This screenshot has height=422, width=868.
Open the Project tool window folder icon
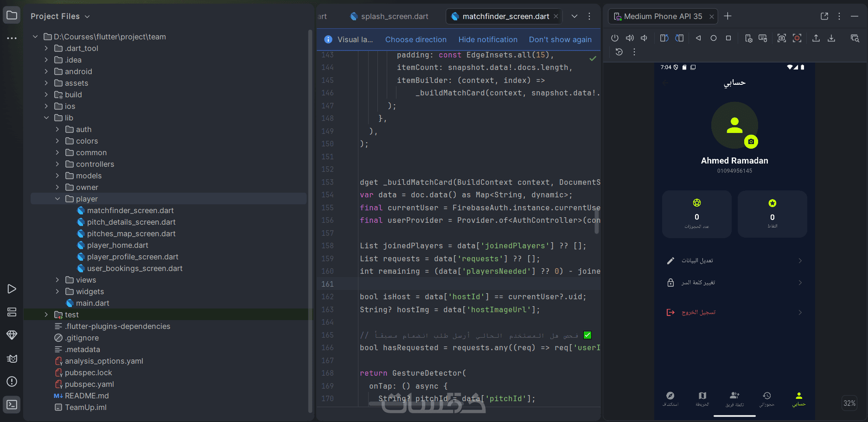coord(12,16)
